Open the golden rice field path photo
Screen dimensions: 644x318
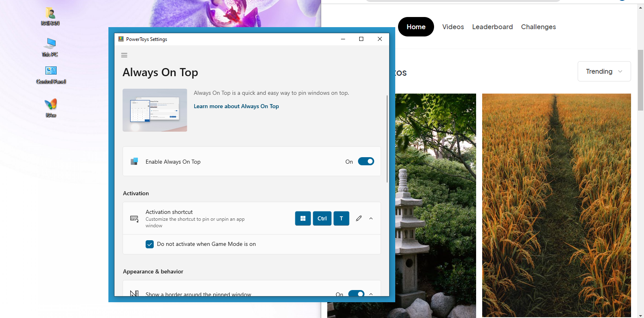pyautogui.click(x=557, y=205)
